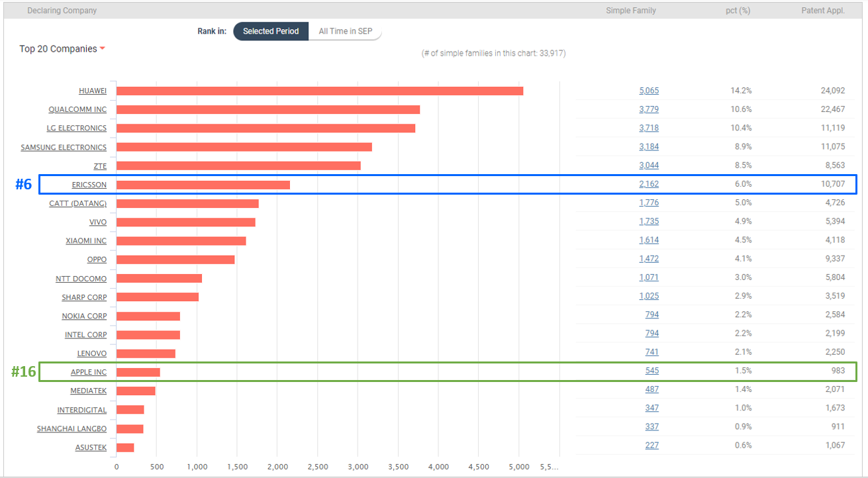
Task: Open the MEDIATEK company link
Action: click(x=89, y=391)
